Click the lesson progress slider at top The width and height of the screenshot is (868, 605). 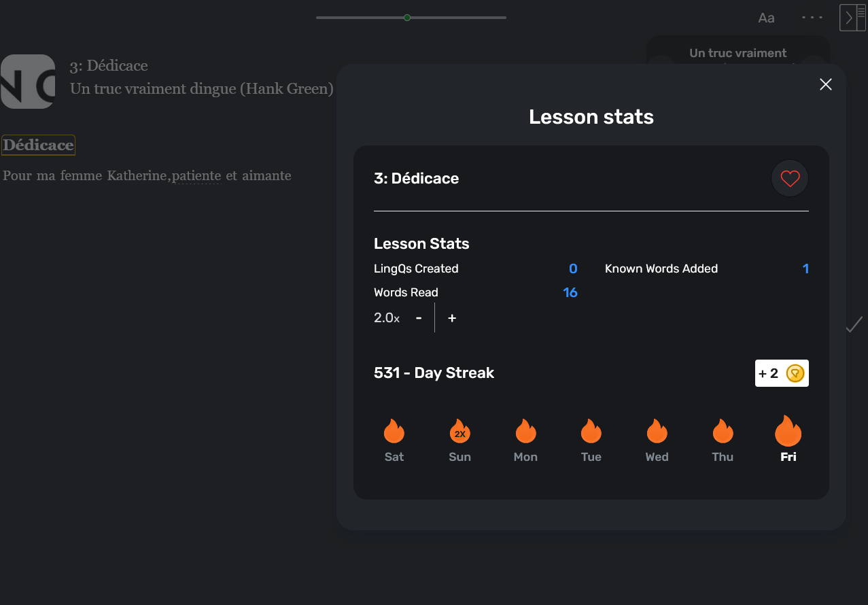coord(411,18)
